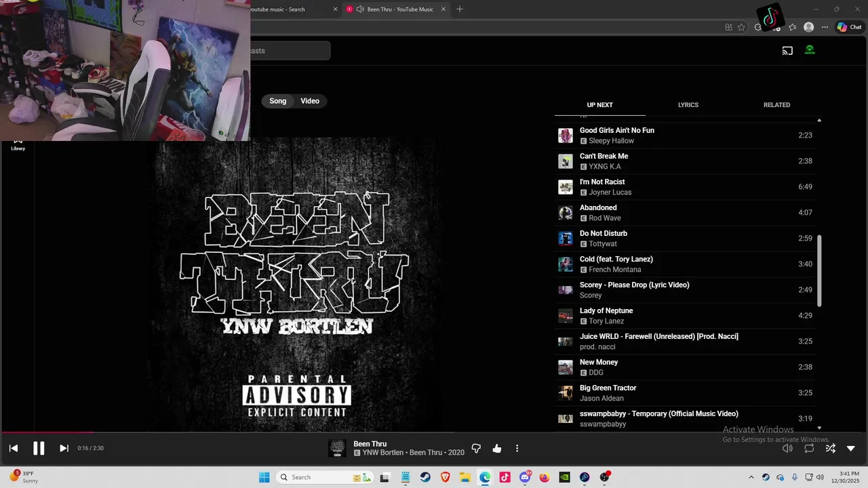
Task: Click the Lady of Neptune thumbnail
Action: (566, 316)
